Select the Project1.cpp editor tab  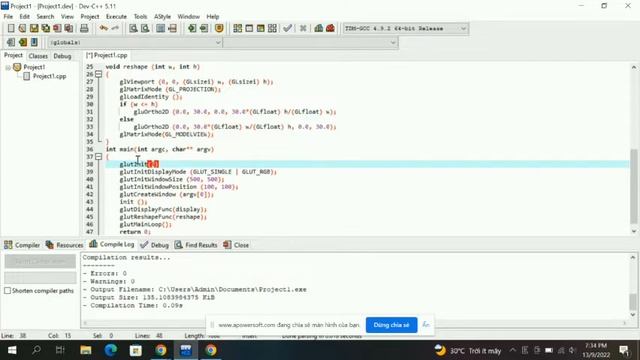coord(107,55)
